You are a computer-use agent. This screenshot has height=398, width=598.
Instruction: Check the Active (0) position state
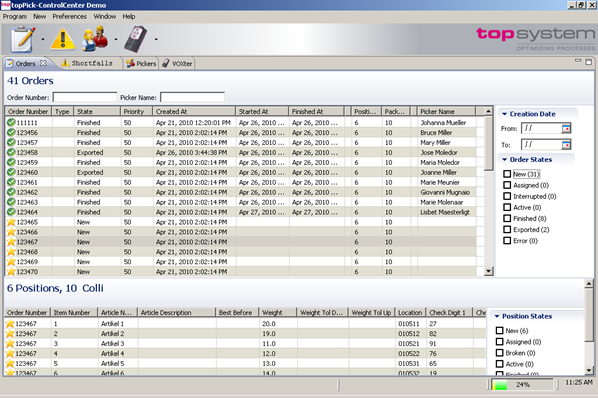click(499, 364)
